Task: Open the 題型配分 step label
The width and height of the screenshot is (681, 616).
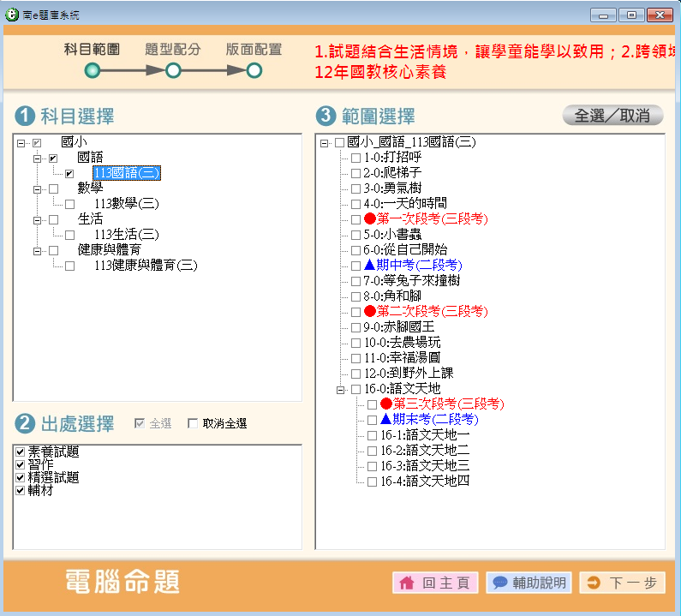Action: point(173,49)
